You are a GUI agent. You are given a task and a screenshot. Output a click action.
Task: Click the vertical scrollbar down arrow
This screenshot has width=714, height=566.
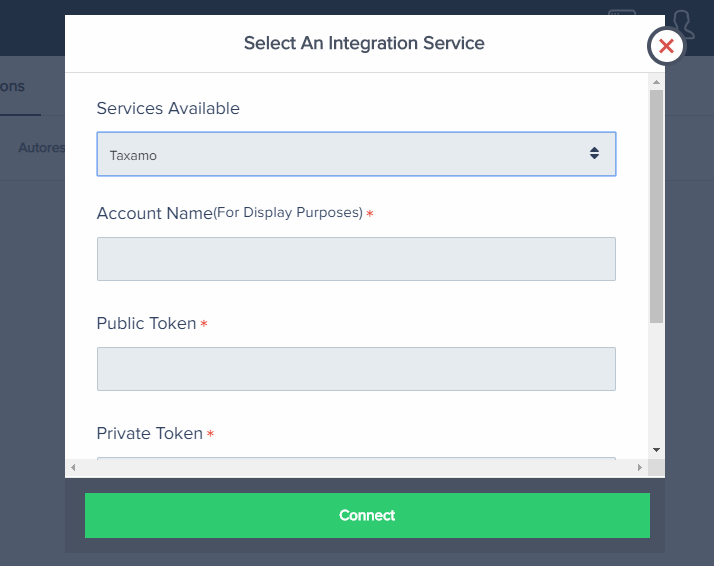coord(656,450)
